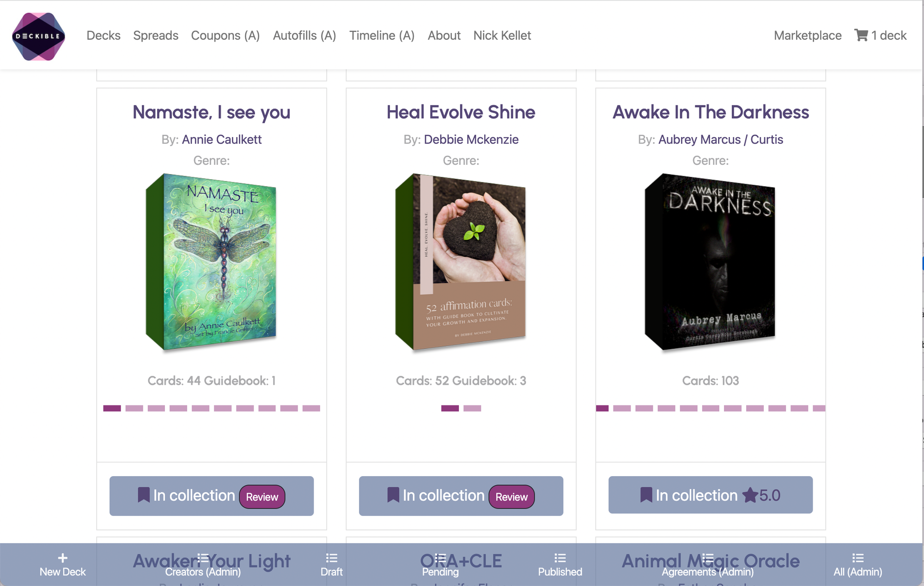Open author Annie Caulkett's link
924x586 pixels.
222,139
